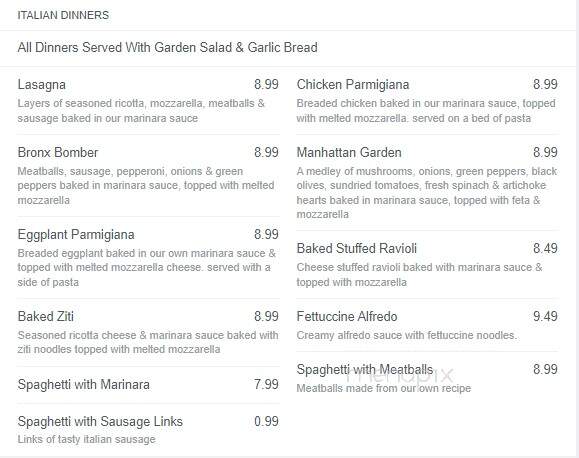Click the 7.99 Spaghetti with Marinara price
Viewport: 579px width, 458px height.
(266, 384)
